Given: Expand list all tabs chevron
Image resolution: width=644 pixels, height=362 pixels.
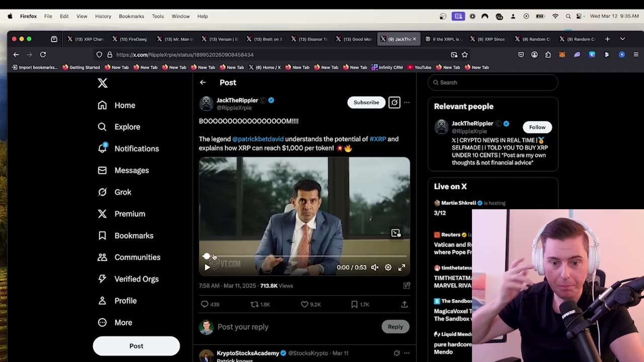Looking at the screenshot, I should (x=622, y=39).
